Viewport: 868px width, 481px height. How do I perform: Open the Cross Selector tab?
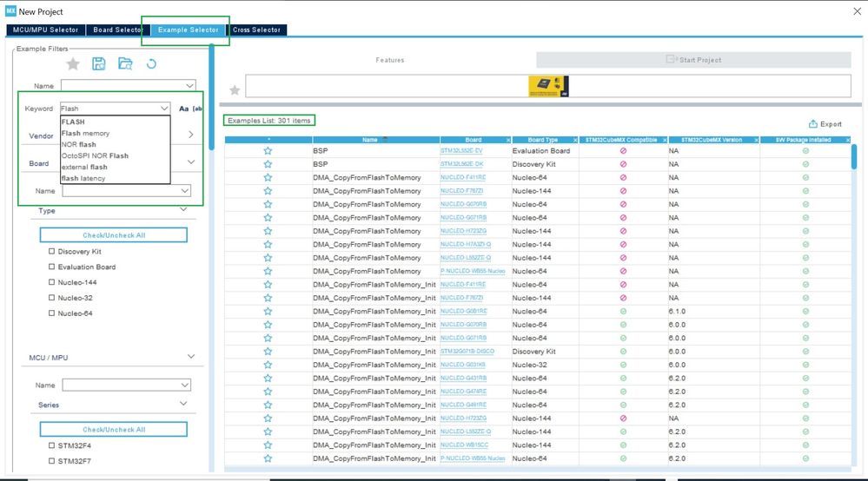click(x=256, y=30)
